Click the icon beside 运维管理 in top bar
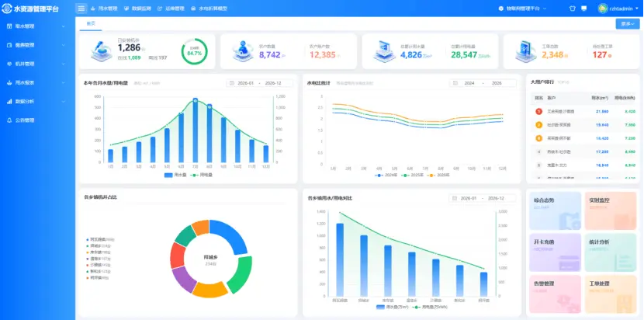The image size is (644, 320). point(160,9)
